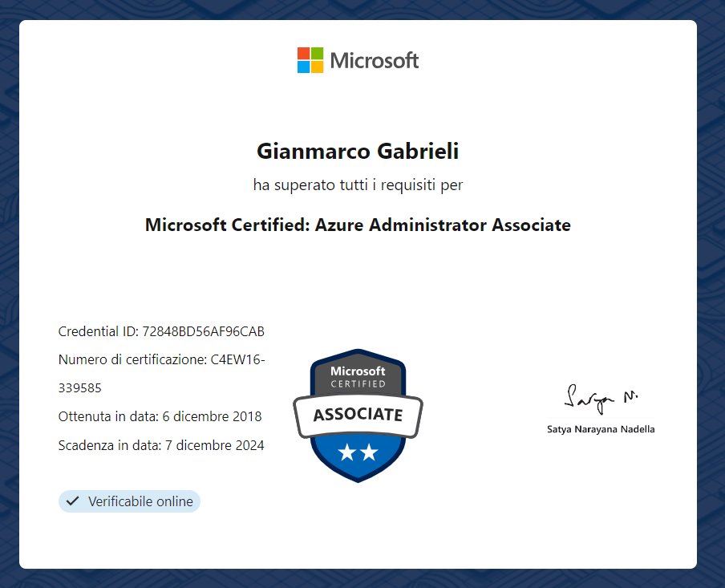The height and width of the screenshot is (588, 725).
Task: Click the Verificabile online badge
Action: (x=129, y=501)
